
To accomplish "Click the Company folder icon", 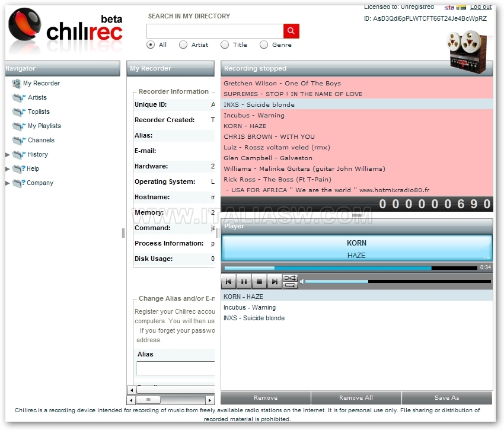I will [x=18, y=183].
